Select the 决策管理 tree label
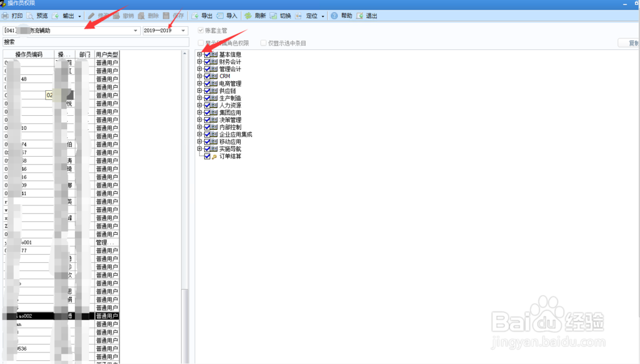This screenshot has width=640, height=364. click(230, 120)
